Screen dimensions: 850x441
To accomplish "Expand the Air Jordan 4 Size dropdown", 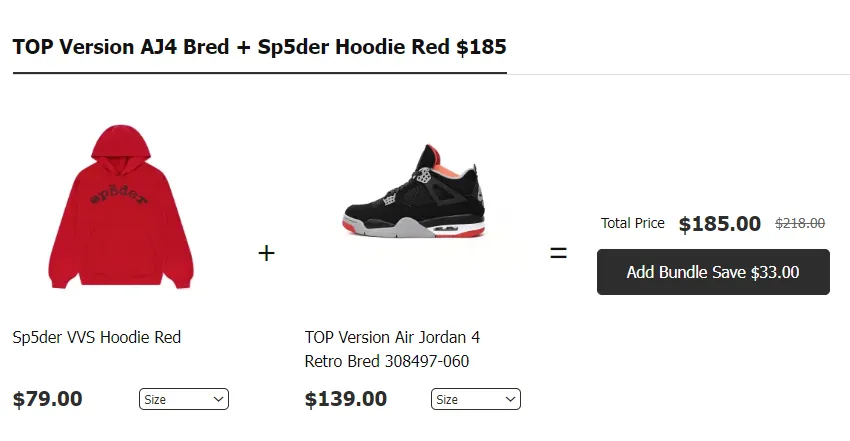I will tap(476, 399).
